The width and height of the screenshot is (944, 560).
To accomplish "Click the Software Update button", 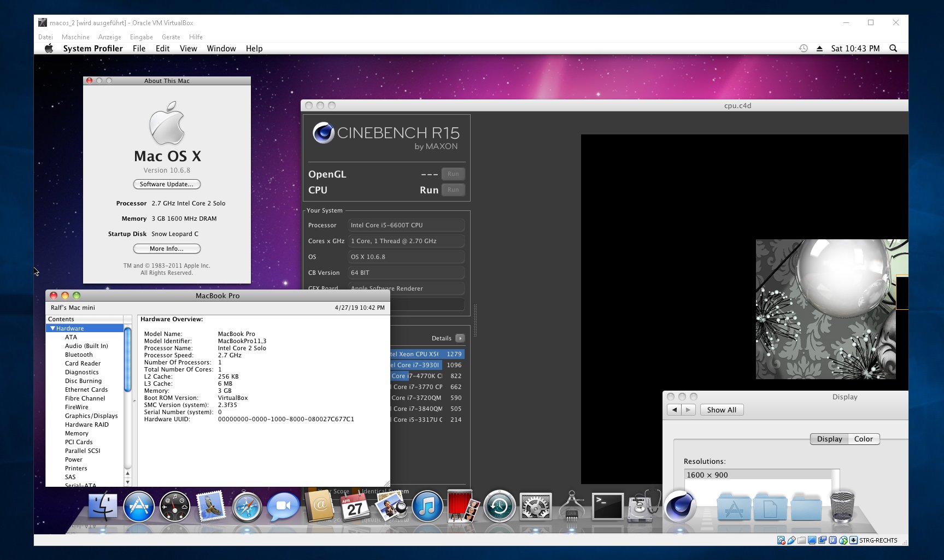I will click(167, 184).
